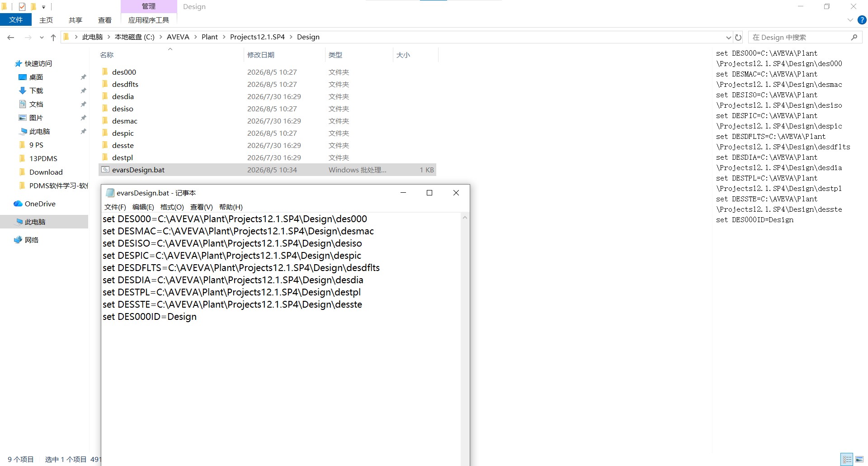This screenshot has width=868, height=466.
Task: Click the Back navigation arrow in Explorer
Action: 11,38
